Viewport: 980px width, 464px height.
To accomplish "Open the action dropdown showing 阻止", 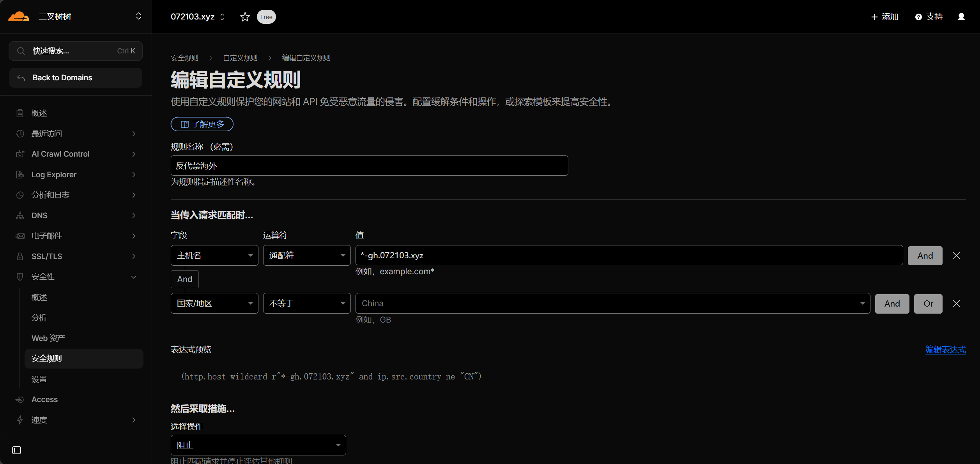I will [258, 445].
